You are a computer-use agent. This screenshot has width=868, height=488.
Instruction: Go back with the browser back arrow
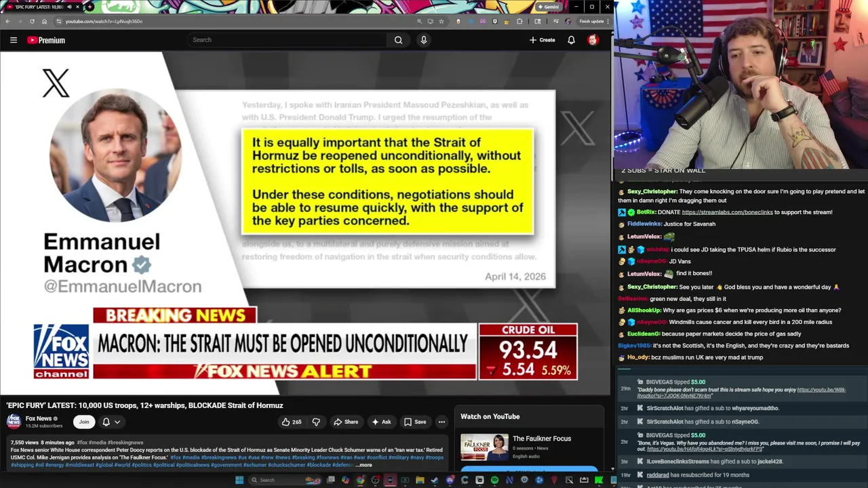(x=7, y=21)
